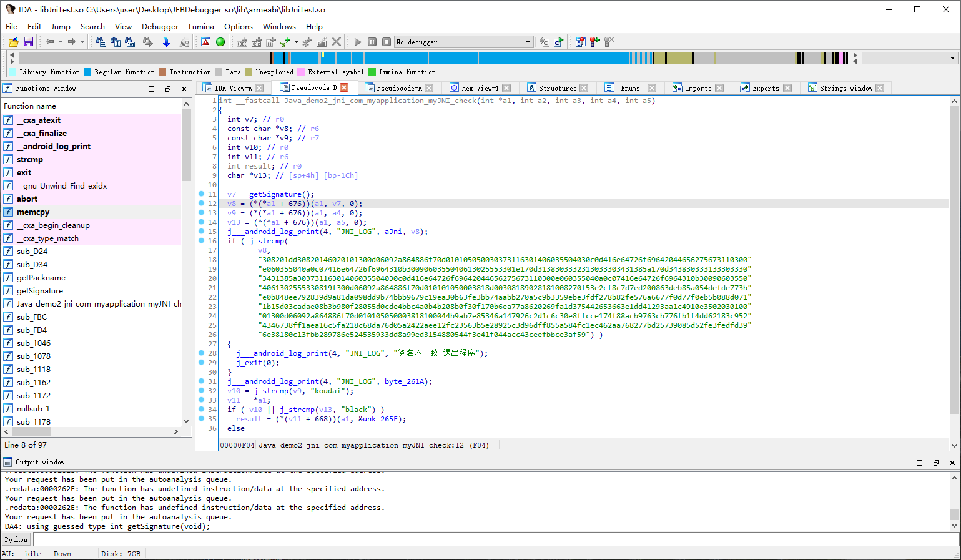Toggle breakpoint dot on line 16
Screen dimensions: 961x560
201,241
